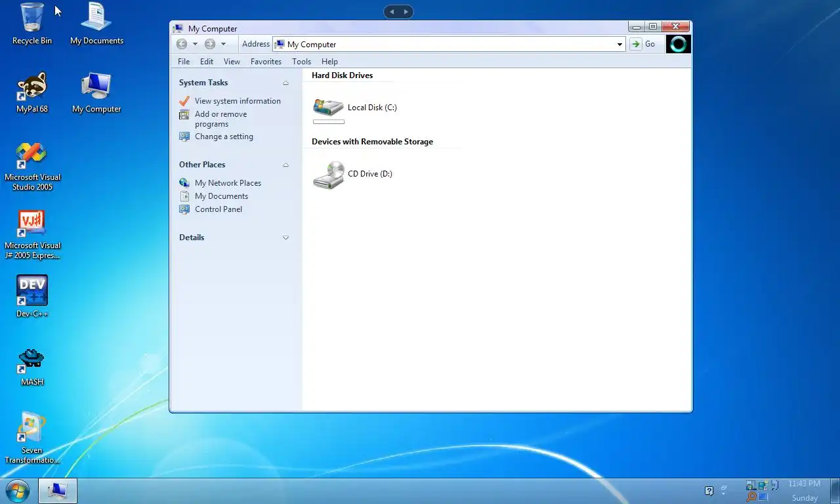Click My Computer taskbar button
The width and height of the screenshot is (840, 504).
coord(58,491)
